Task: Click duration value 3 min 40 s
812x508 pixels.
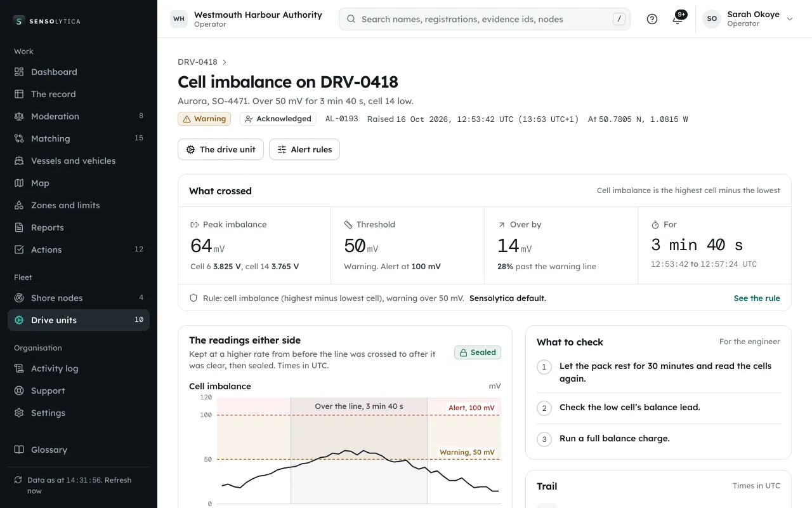Action: 697,245
